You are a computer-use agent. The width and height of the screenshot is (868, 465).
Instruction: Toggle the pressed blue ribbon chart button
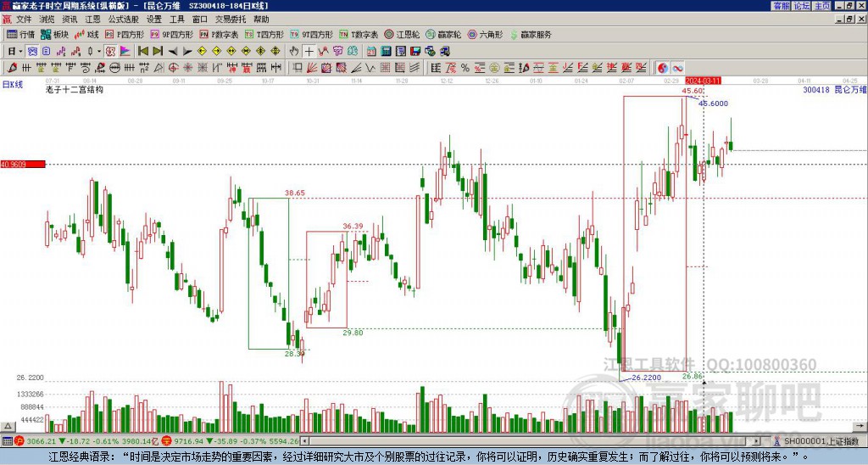pos(33,52)
